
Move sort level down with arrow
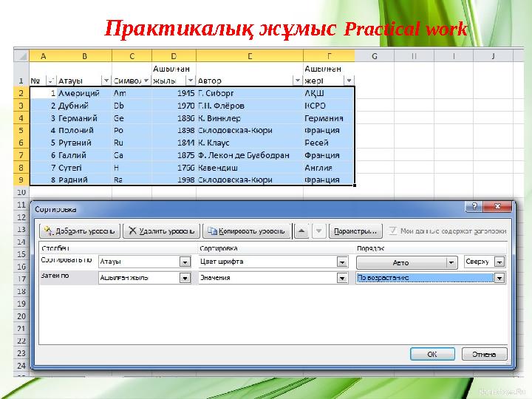[318, 231]
